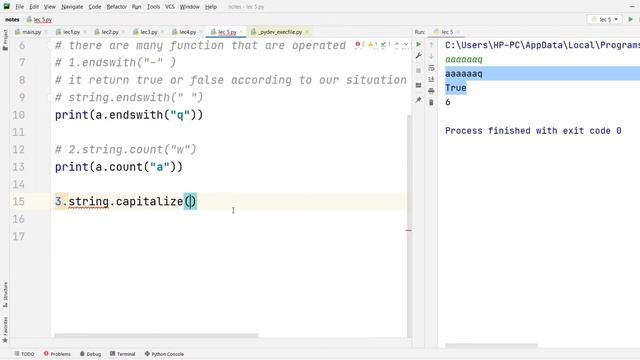
Task: Click lec 5.py breadcrumb in navigation bar
Action: [x=40, y=20]
